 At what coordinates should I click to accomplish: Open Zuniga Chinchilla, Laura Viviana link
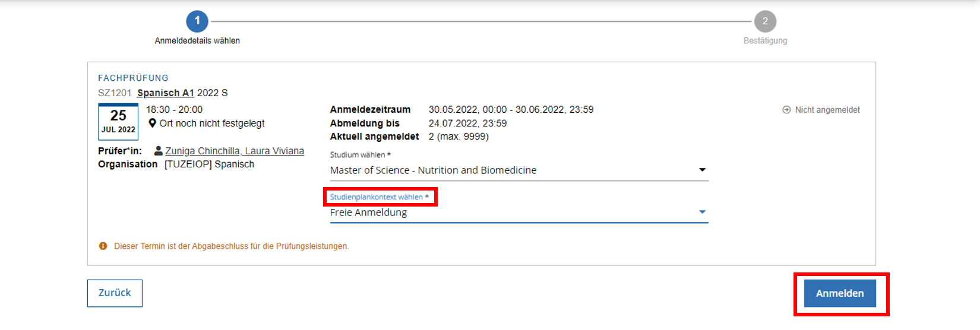(x=235, y=151)
